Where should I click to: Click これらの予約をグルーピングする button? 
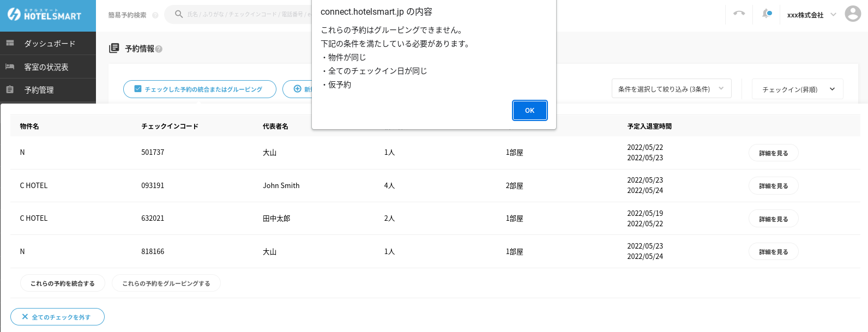[166, 283]
